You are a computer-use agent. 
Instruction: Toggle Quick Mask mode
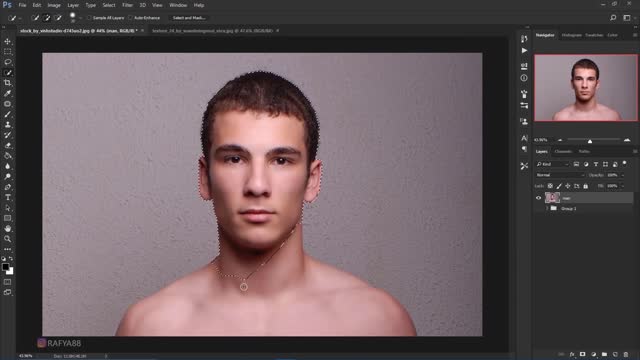pyautogui.click(x=7, y=282)
